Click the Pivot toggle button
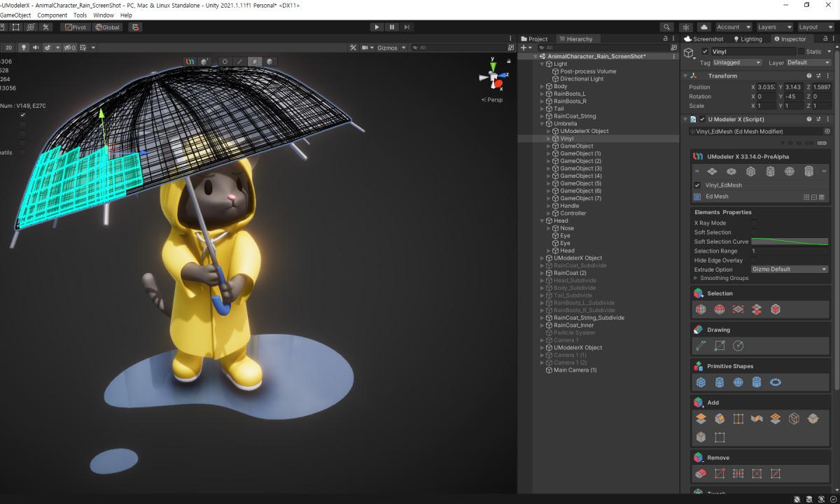840x504 pixels. tap(75, 27)
